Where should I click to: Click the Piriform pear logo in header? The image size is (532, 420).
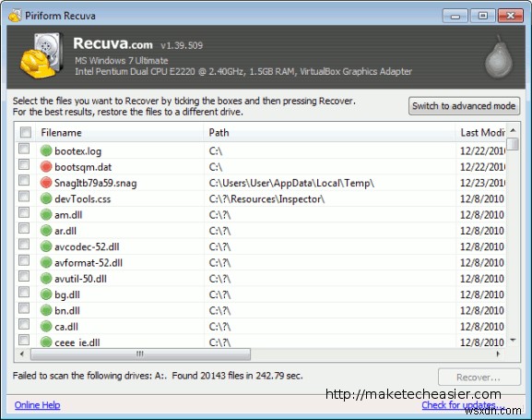pos(499,56)
